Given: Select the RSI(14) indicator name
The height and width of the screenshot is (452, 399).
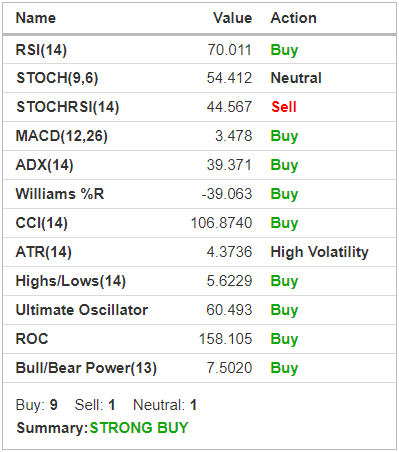Looking at the screenshot, I should click(41, 50).
